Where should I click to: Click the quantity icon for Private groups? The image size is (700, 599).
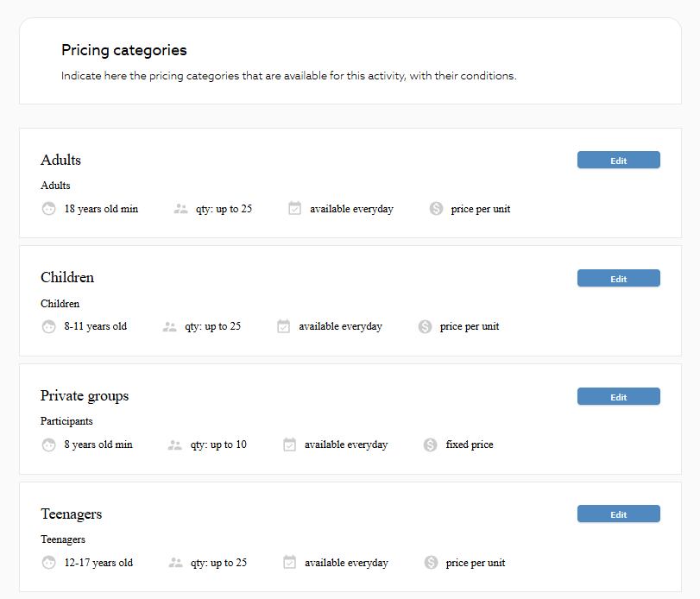(175, 445)
